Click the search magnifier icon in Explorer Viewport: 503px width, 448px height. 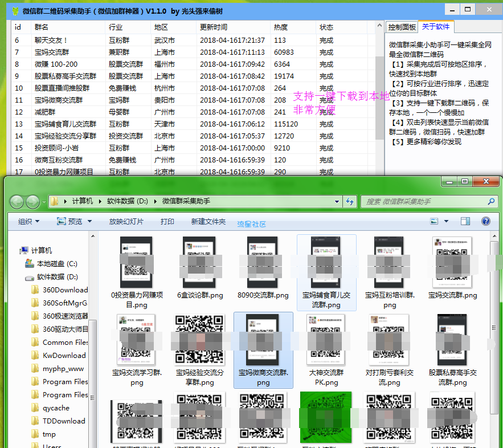coord(491,202)
